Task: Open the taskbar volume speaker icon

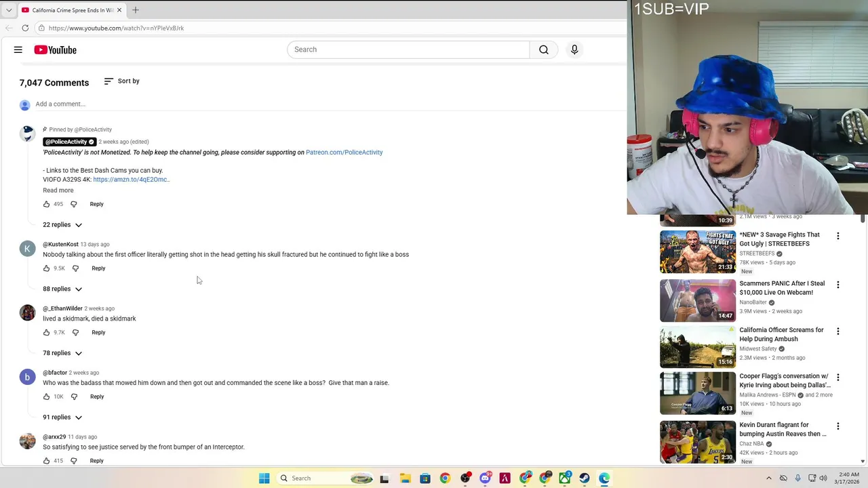Action: click(x=823, y=479)
